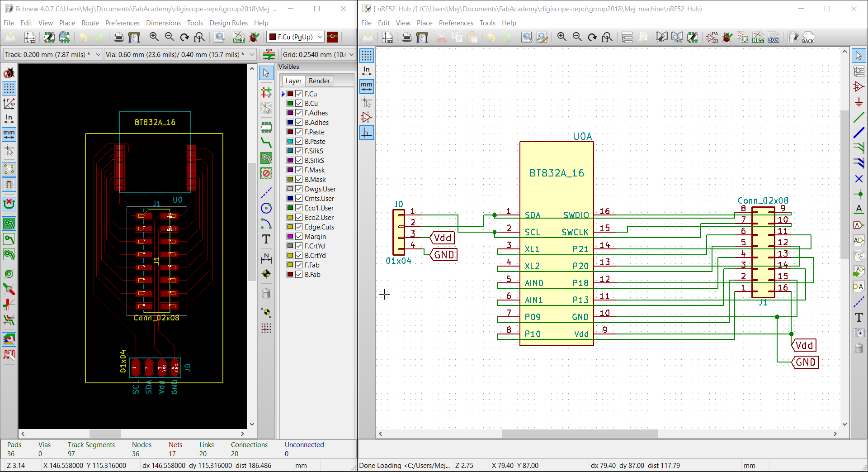
Task: Select Cmts.User layer name in list
Action: 319,198
